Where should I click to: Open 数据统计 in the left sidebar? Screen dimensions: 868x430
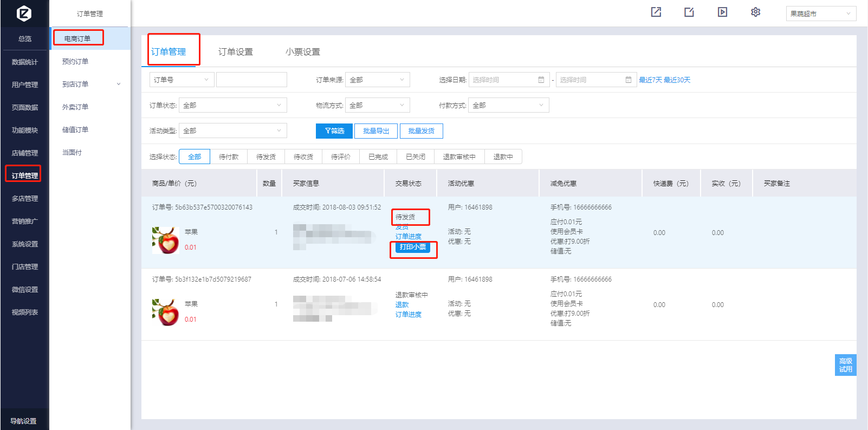25,62
